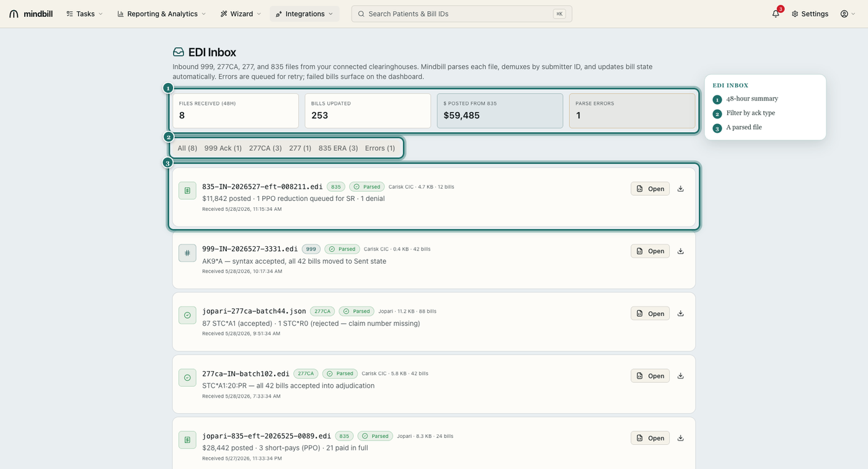The width and height of the screenshot is (868, 469).
Task: Click filename 277ca-IN-batch102.edi
Action: click(246, 373)
